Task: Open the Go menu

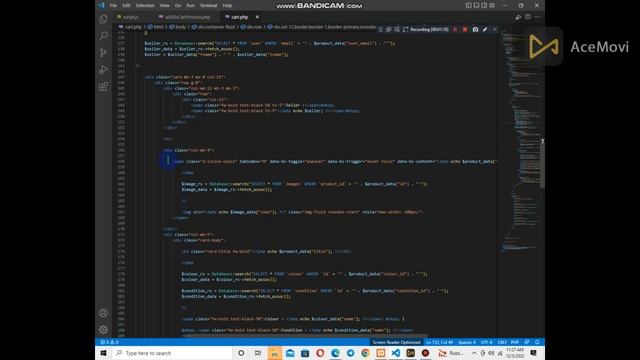Action: (x=178, y=5)
